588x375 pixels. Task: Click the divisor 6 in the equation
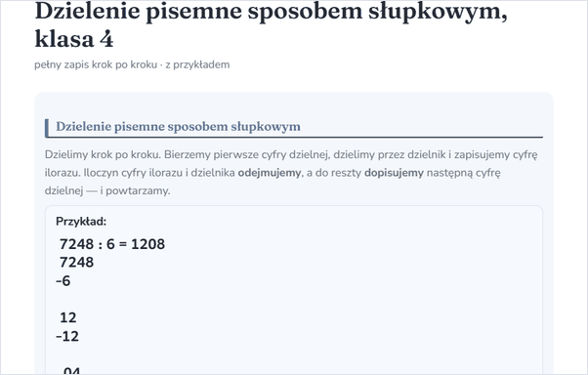coord(110,244)
